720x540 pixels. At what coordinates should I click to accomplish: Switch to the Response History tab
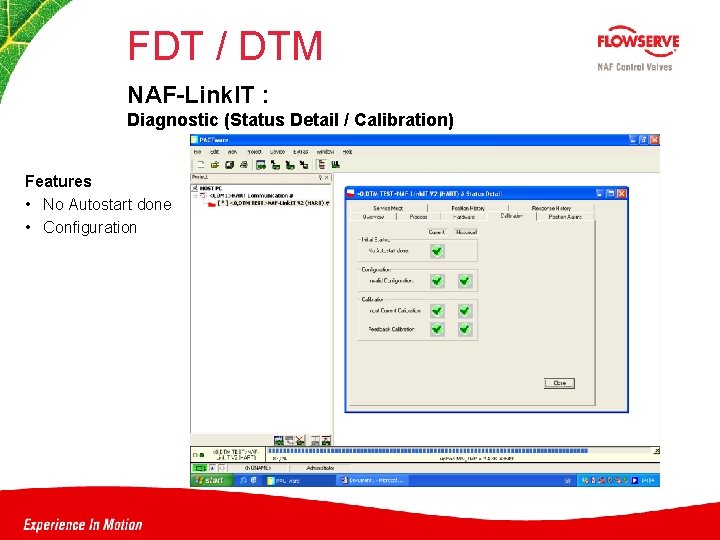(x=551, y=208)
